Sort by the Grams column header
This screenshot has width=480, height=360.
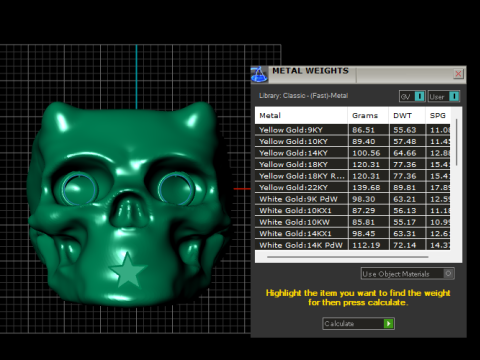[368, 115]
